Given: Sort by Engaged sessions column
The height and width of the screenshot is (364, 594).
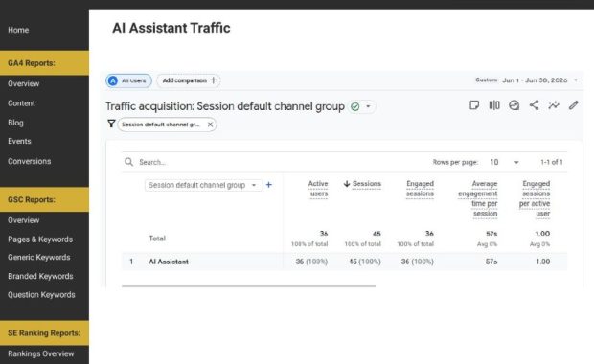Looking at the screenshot, I should pyautogui.click(x=420, y=189).
